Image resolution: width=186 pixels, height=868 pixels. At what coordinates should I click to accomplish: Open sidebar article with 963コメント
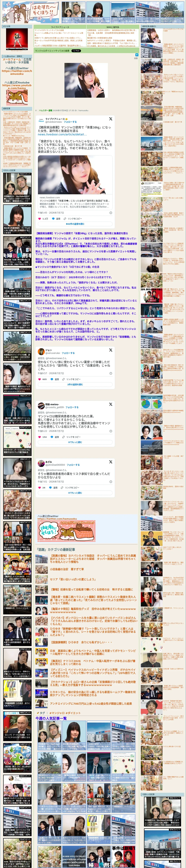pyautogui.click(x=17, y=251)
